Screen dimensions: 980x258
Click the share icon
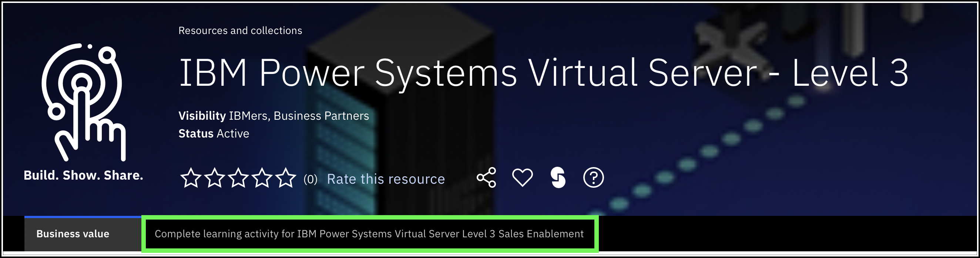(x=486, y=177)
